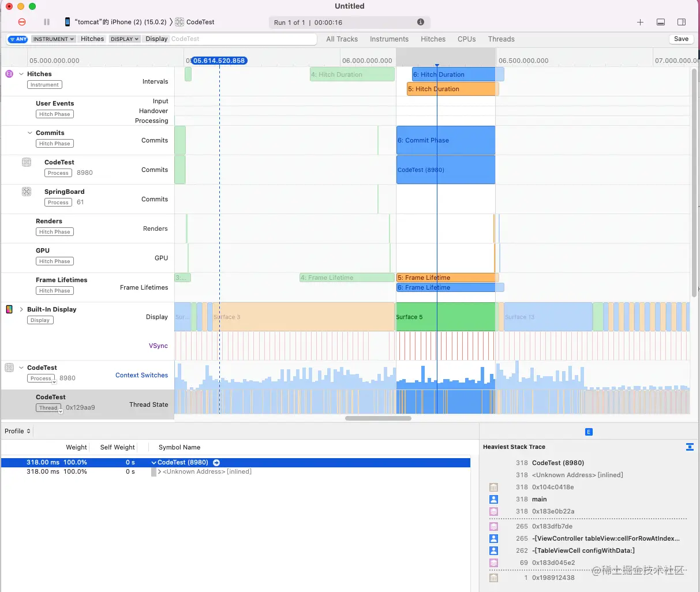The image size is (700, 592).
Task: Switch to the Hitches tab
Action: [x=433, y=39]
